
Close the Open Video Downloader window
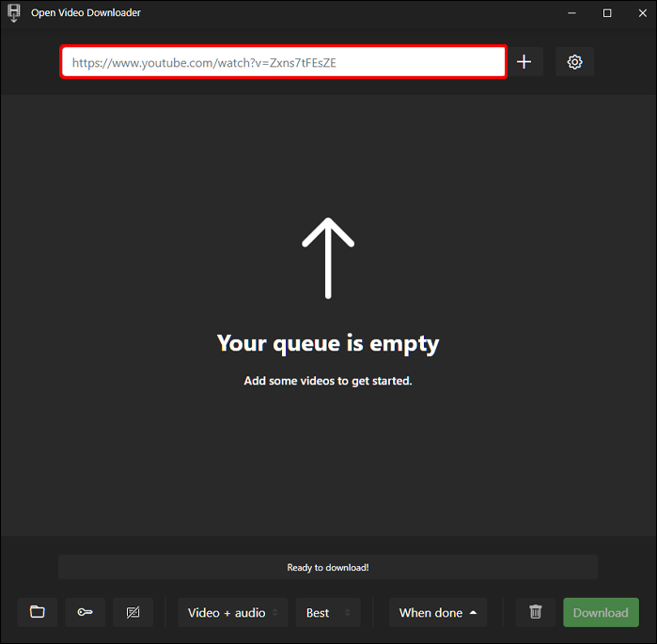[x=642, y=13]
